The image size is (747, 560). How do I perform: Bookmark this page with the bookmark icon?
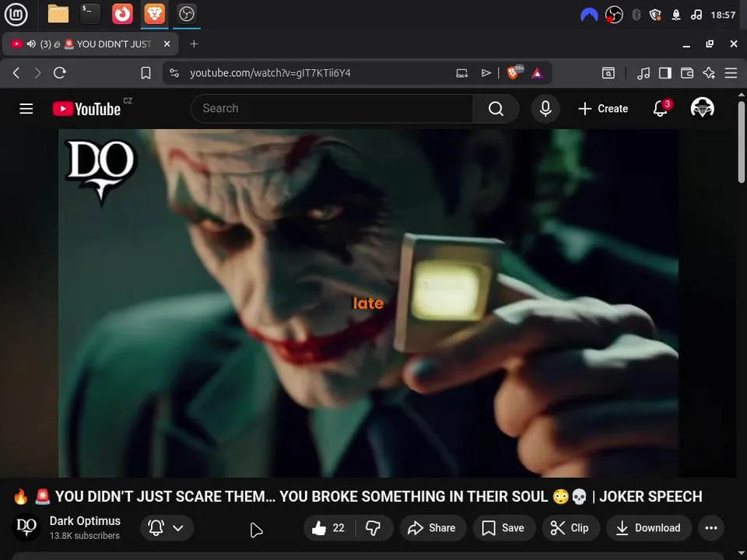146,73
